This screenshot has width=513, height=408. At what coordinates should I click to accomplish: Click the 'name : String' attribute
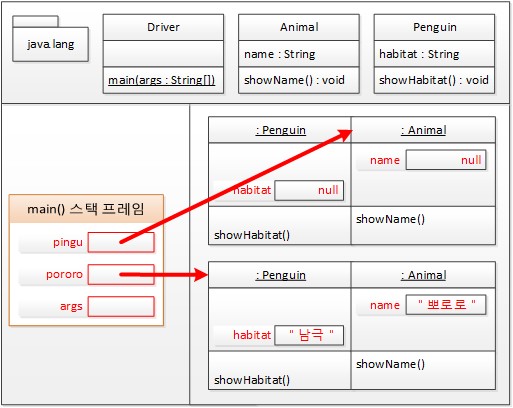click(280, 54)
